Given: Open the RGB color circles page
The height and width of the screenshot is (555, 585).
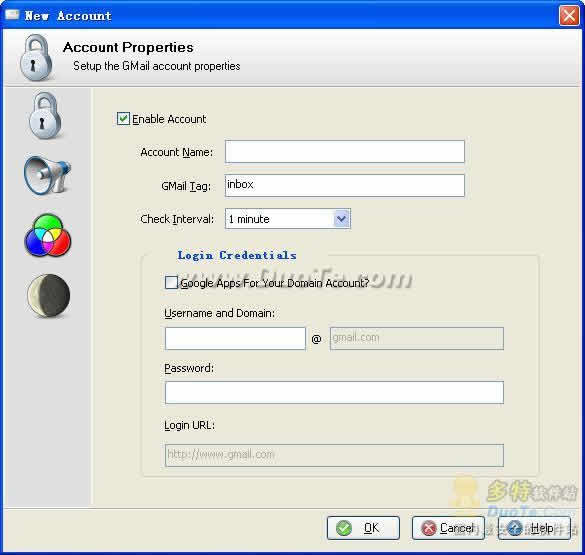Looking at the screenshot, I should [x=48, y=235].
